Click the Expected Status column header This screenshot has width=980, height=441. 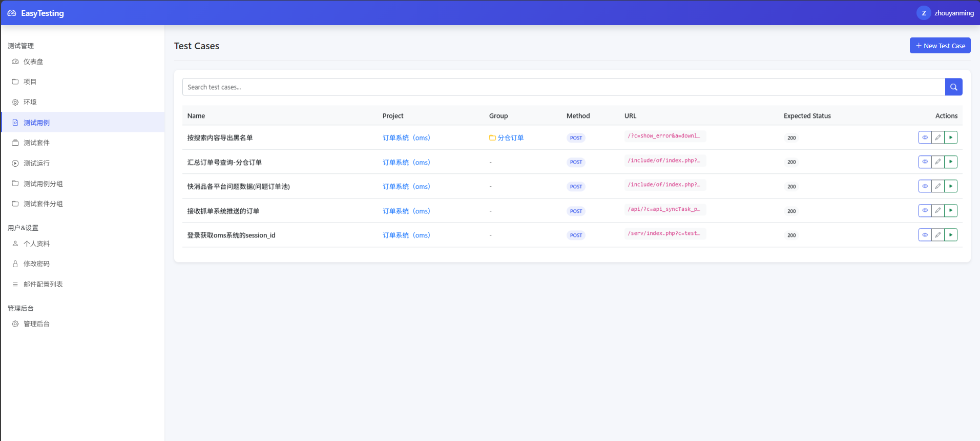pyautogui.click(x=807, y=116)
